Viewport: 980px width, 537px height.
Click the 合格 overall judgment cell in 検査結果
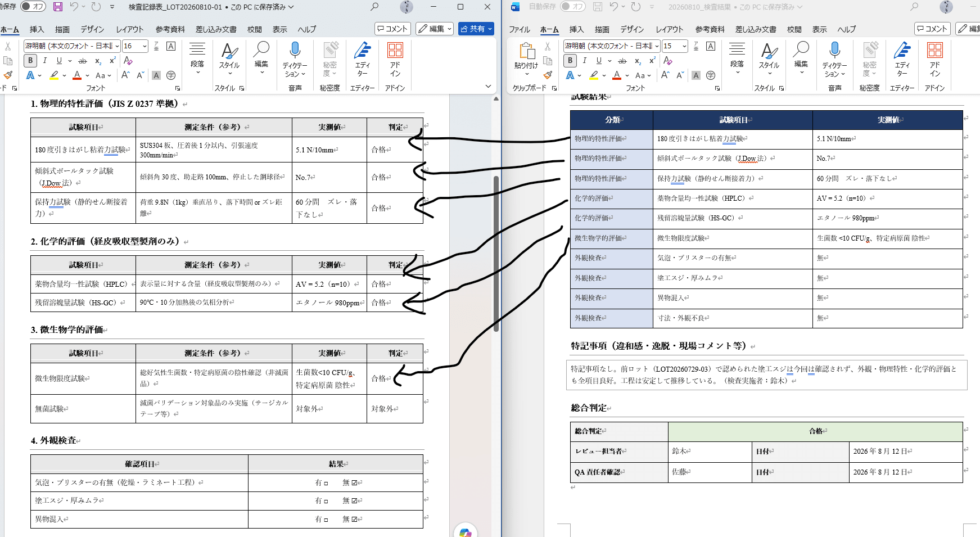click(x=815, y=431)
